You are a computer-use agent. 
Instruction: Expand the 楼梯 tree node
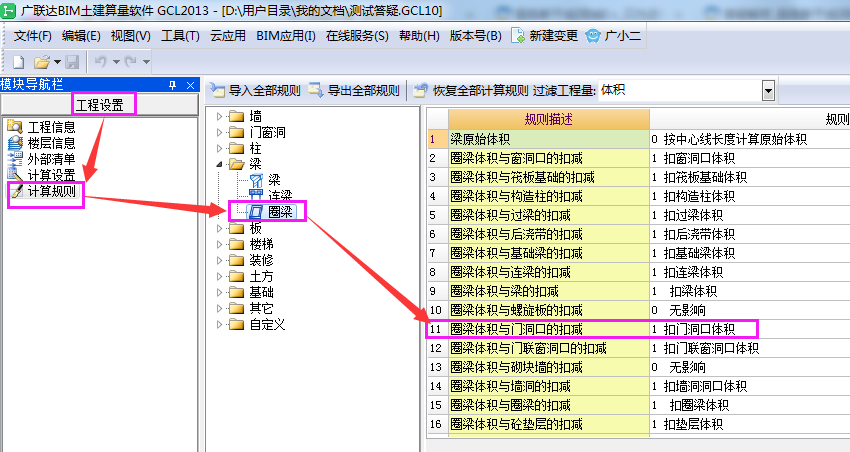coord(220,244)
